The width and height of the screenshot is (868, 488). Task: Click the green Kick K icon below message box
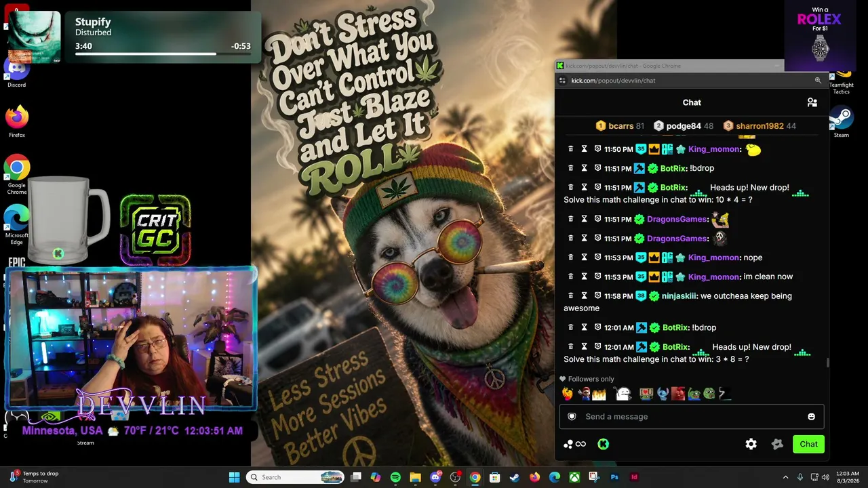tap(603, 444)
